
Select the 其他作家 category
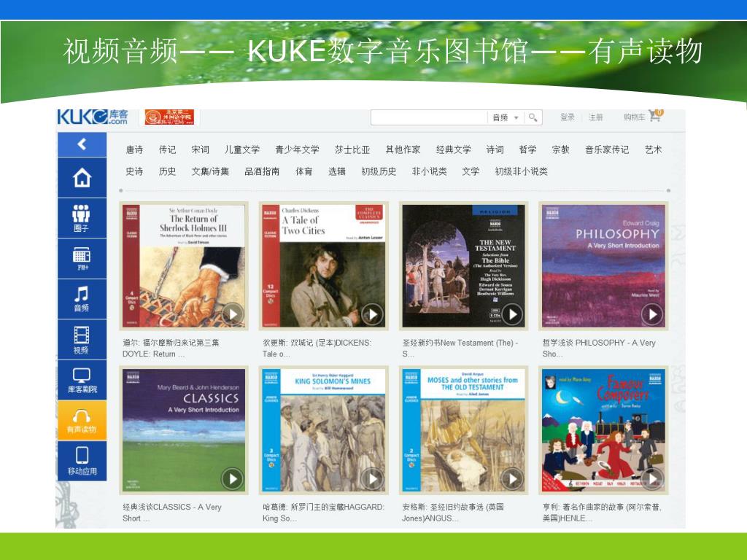click(x=403, y=149)
